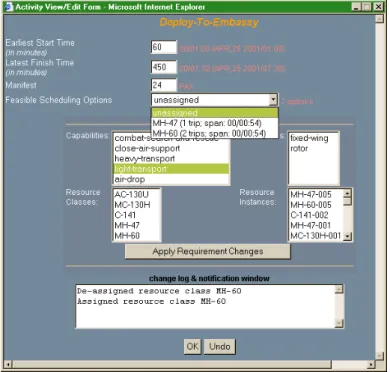Image resolution: width=390 pixels, height=372 pixels.
Task: Click horizontal scrollbar right arrow
Action: (x=371, y=364)
